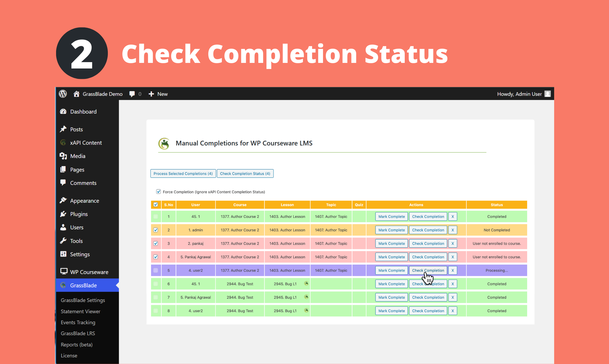Click Mark Complete in row 6
Viewport: 609px width, 364px height.
[392, 284]
